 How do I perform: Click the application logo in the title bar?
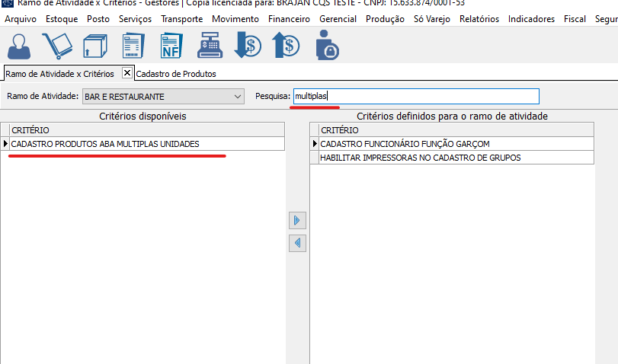click(x=8, y=3)
